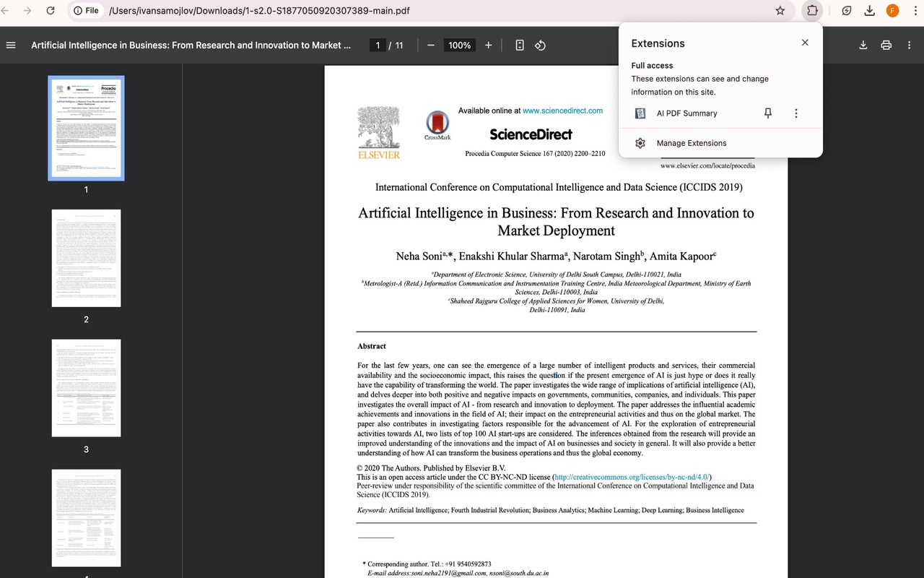Open www.sciencedirect.com link

click(562, 111)
